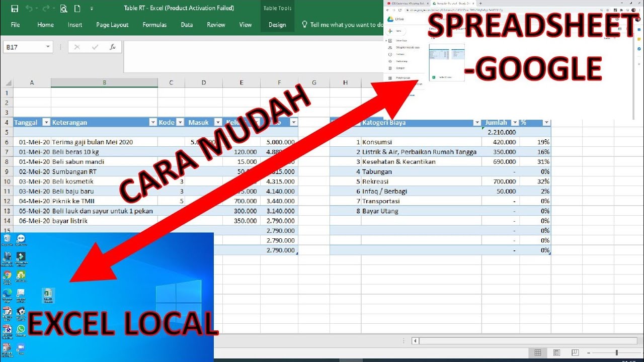
Task: Select column H header
Action: (x=345, y=83)
